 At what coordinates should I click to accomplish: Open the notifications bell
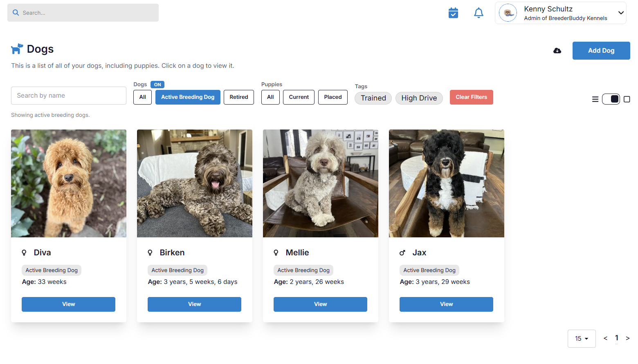[x=478, y=13]
